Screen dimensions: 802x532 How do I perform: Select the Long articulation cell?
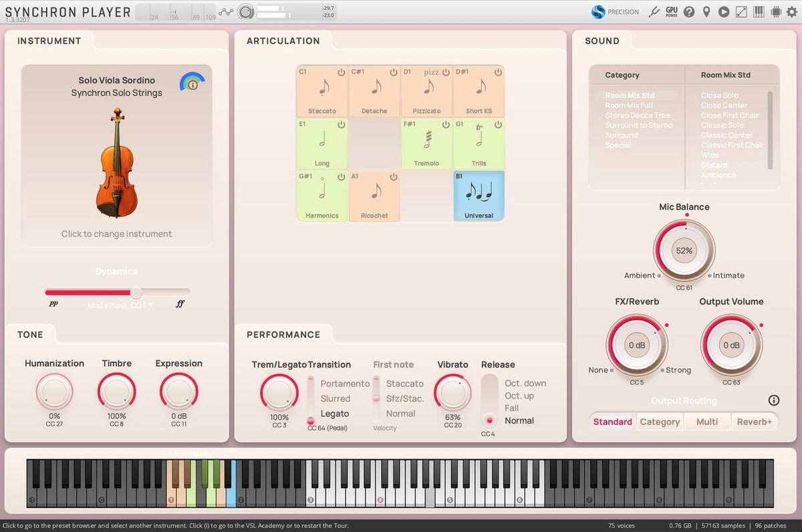(x=322, y=143)
